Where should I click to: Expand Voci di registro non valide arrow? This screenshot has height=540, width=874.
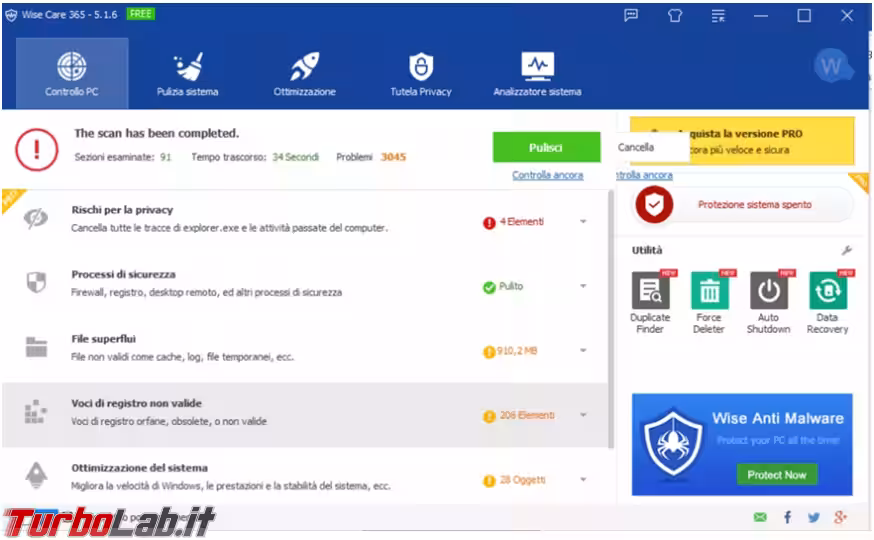tap(583, 415)
